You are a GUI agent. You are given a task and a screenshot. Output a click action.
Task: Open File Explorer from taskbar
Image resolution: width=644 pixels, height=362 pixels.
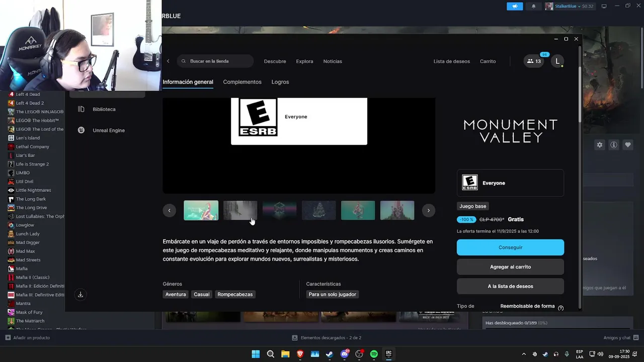pyautogui.click(x=285, y=354)
